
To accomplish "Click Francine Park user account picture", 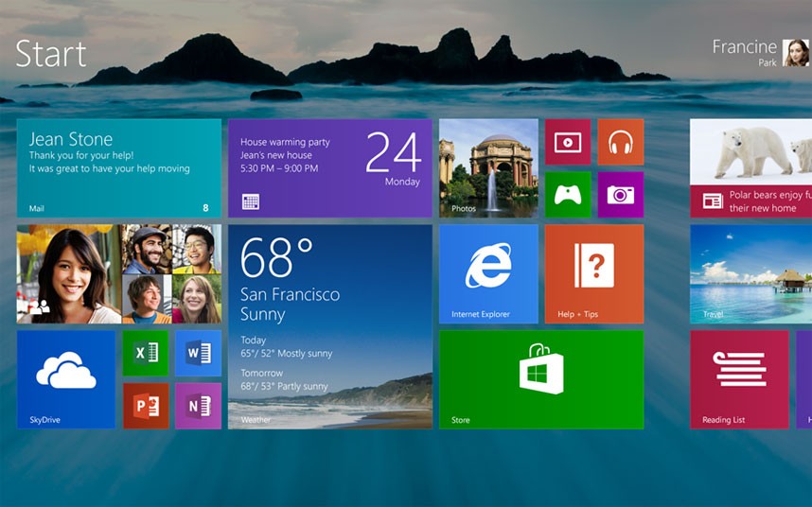I will tap(795, 53).
